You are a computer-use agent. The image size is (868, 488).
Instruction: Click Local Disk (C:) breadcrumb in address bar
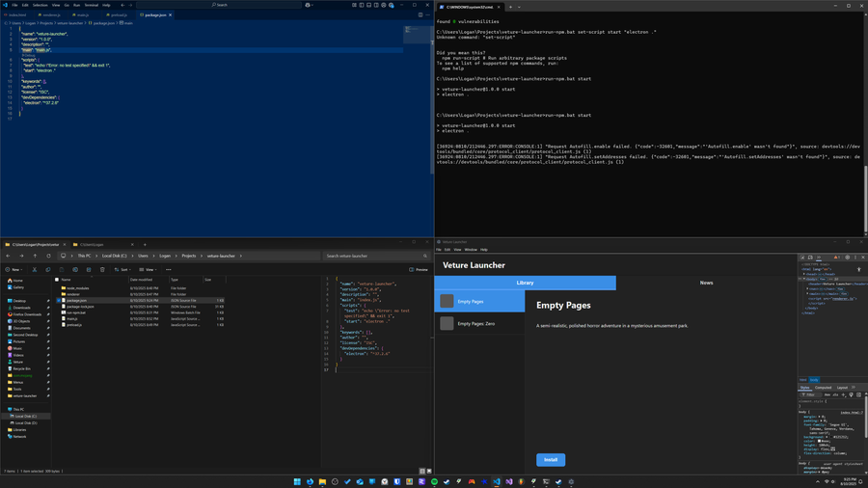point(114,256)
